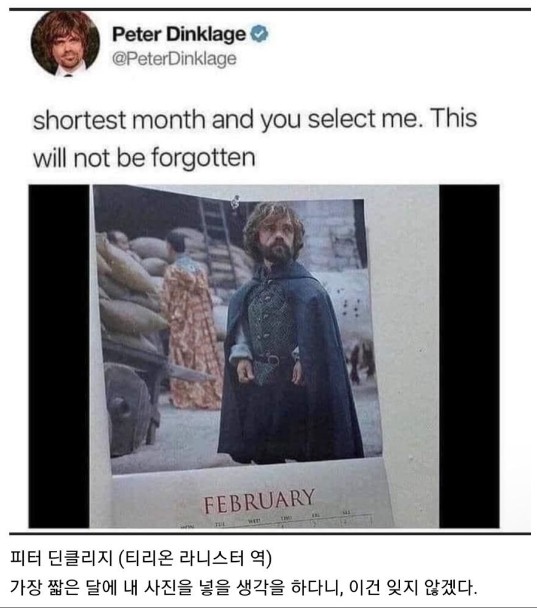This screenshot has width=537, height=612.
Task: Click the divider line beneath the image
Action: click(270, 533)
